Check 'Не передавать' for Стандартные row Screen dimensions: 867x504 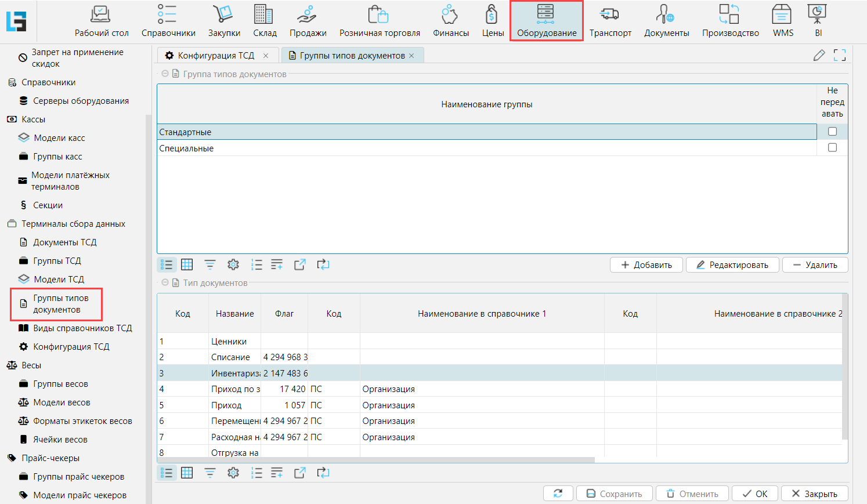pyautogui.click(x=832, y=132)
